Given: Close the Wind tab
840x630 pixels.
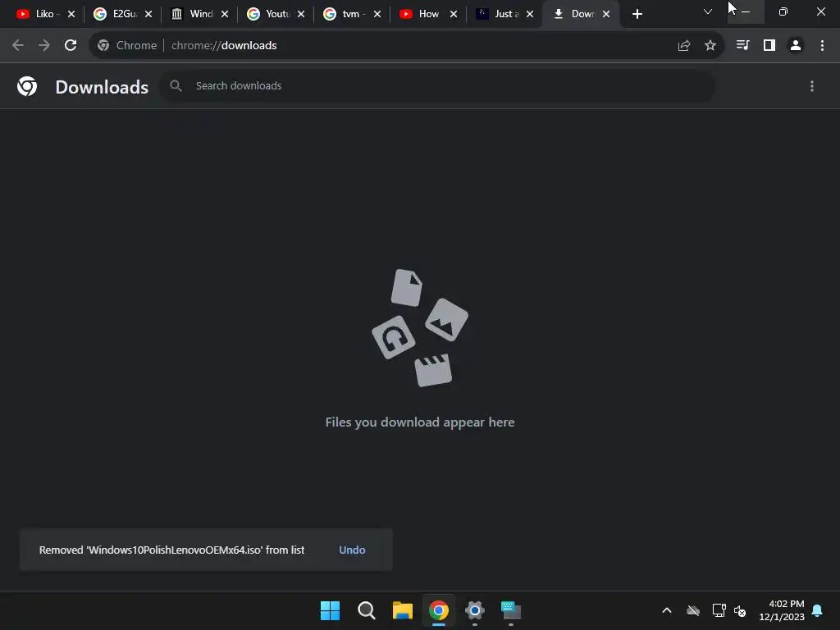Looking at the screenshot, I should [225, 14].
